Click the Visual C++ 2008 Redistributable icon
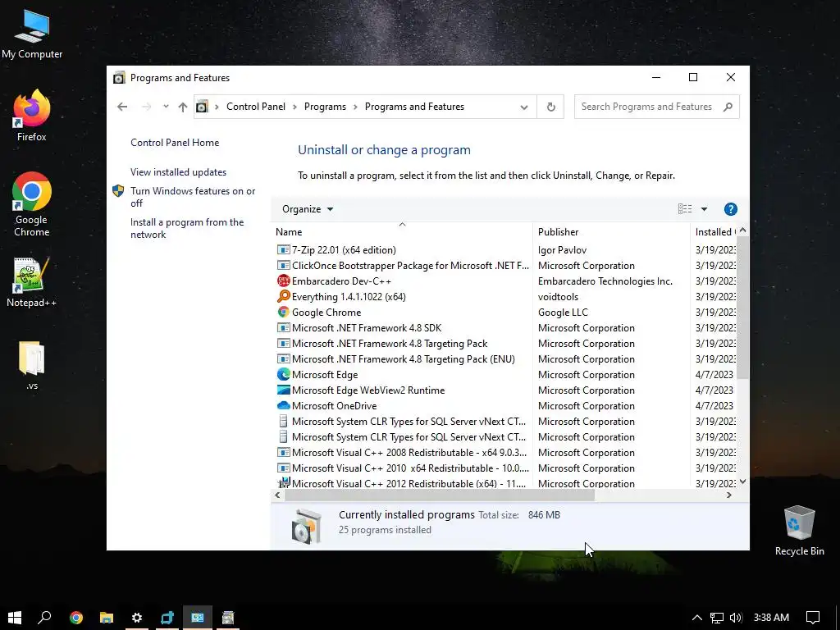This screenshot has height=630, width=840. (x=283, y=452)
